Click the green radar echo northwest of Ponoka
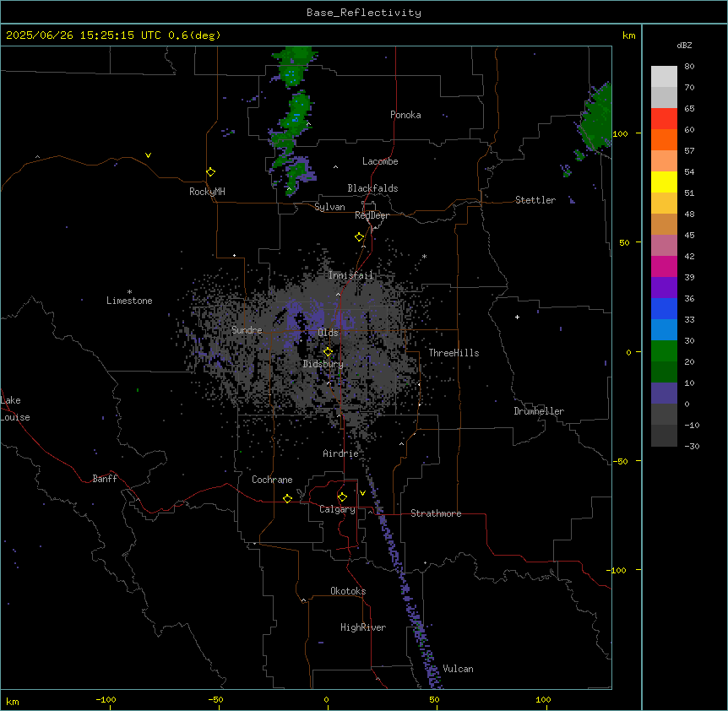The image size is (728, 711). coord(296,116)
